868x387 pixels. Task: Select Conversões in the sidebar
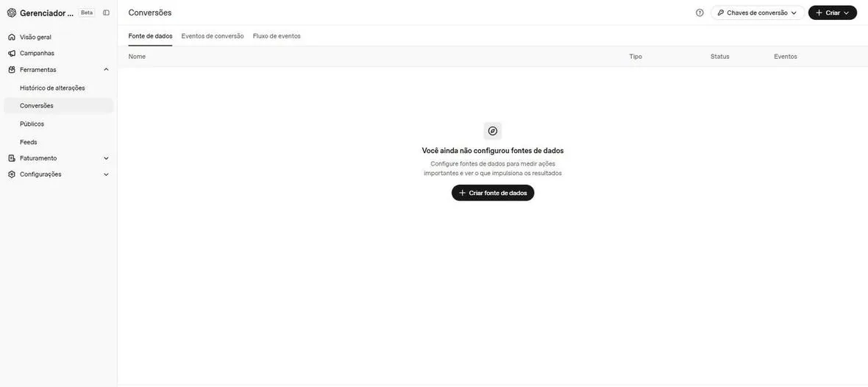(x=58, y=106)
